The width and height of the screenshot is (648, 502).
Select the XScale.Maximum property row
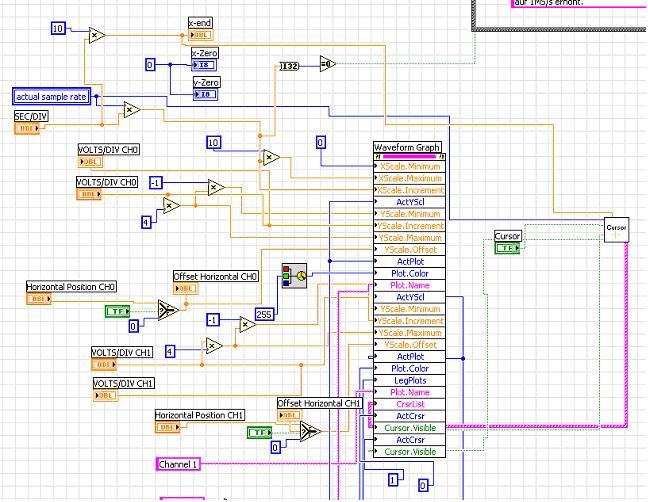coord(410,178)
